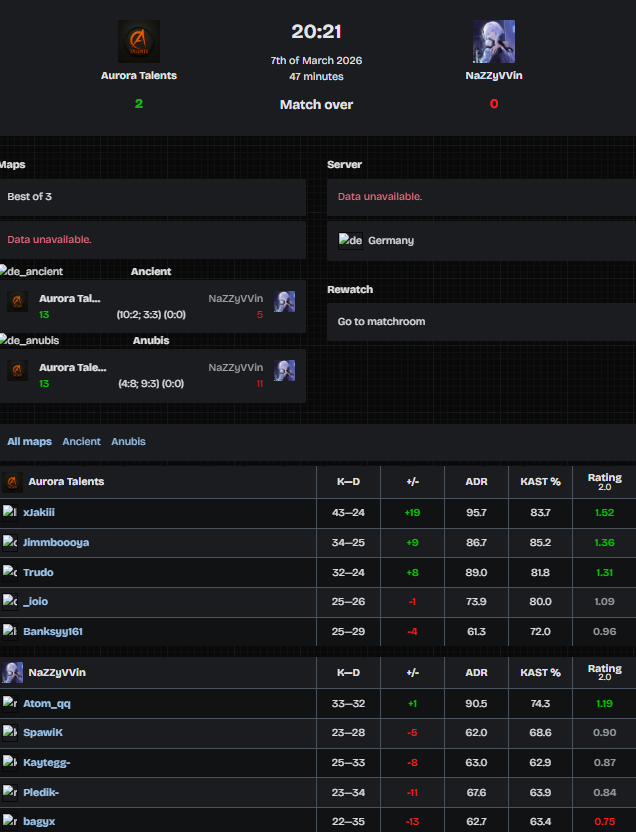This screenshot has width=636, height=832.
Task: Click Atom_qq's 33–32 K-D cell
Action: [348, 704]
